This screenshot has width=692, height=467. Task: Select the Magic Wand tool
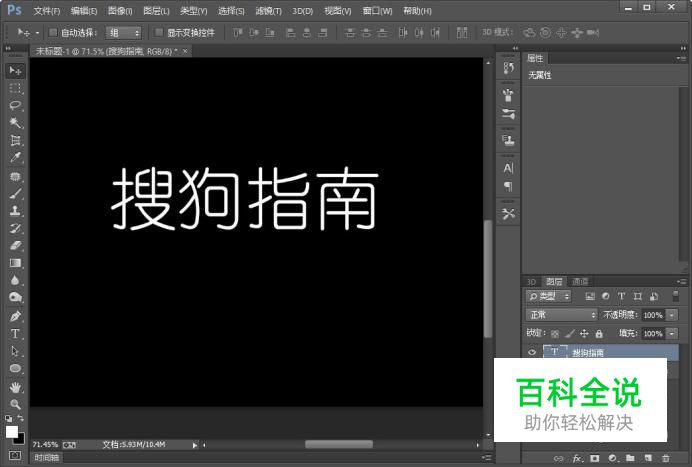(x=15, y=122)
